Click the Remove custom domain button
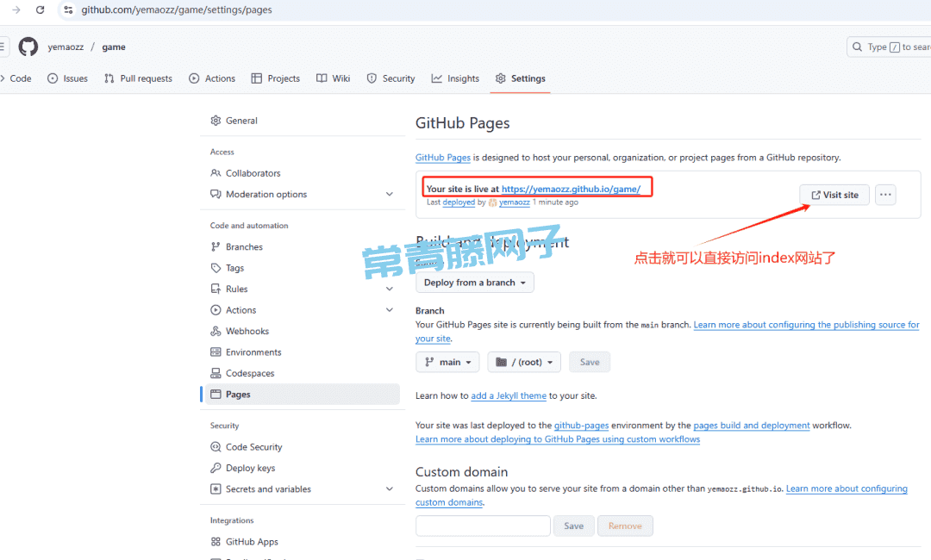This screenshot has height=560, width=931. coord(625,526)
